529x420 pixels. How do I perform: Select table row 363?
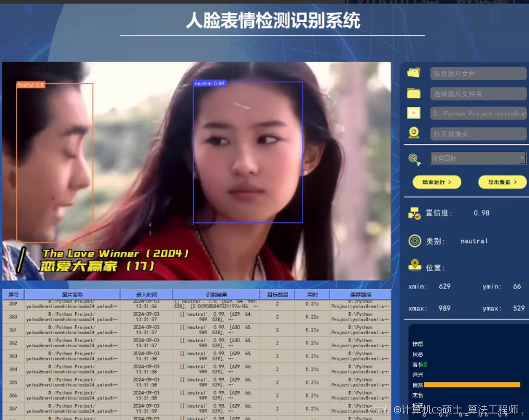click(x=197, y=356)
